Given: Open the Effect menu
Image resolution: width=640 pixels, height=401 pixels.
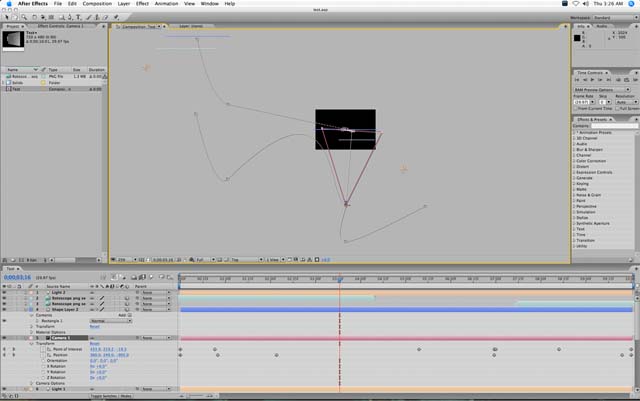Looking at the screenshot, I should [142, 4].
